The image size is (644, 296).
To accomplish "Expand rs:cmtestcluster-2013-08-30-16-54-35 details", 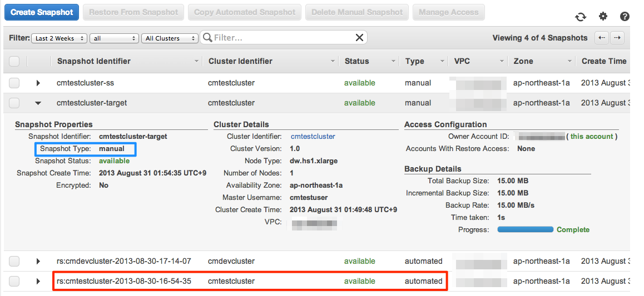I will tap(38, 281).
